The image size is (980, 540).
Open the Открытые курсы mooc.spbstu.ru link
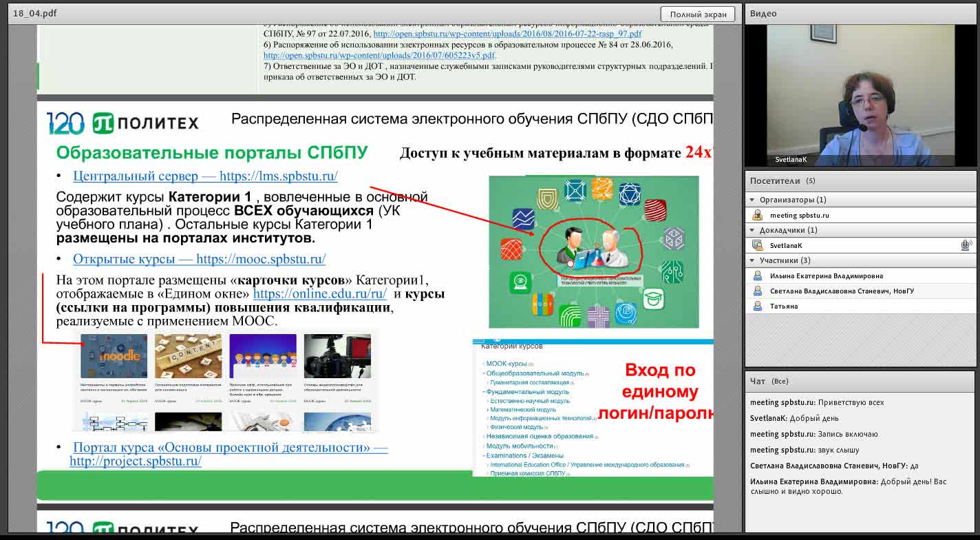point(199,259)
